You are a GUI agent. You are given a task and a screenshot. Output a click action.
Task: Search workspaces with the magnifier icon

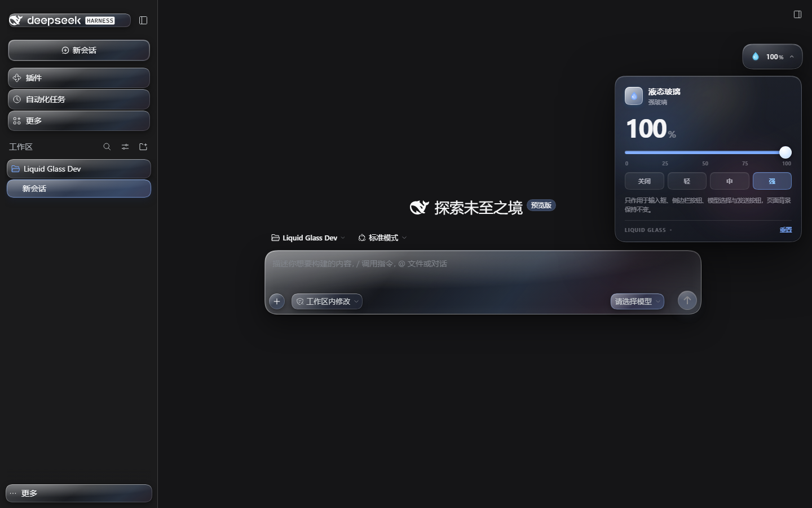(x=107, y=147)
